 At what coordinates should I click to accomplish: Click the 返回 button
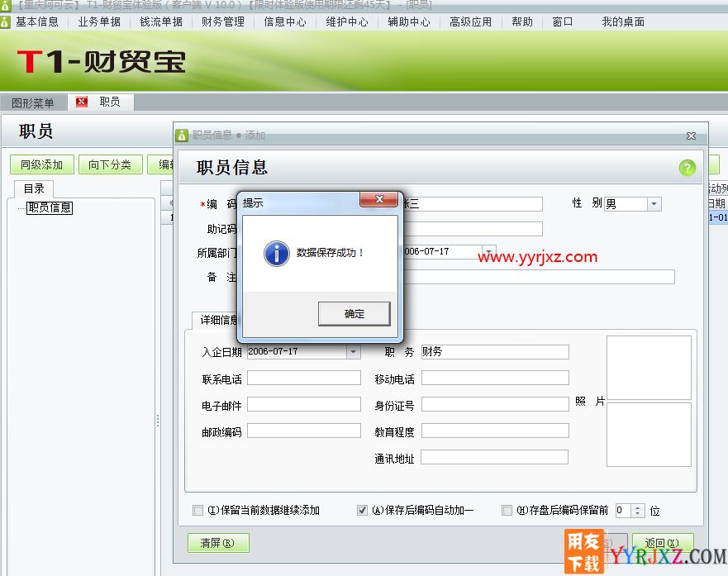[x=663, y=543]
